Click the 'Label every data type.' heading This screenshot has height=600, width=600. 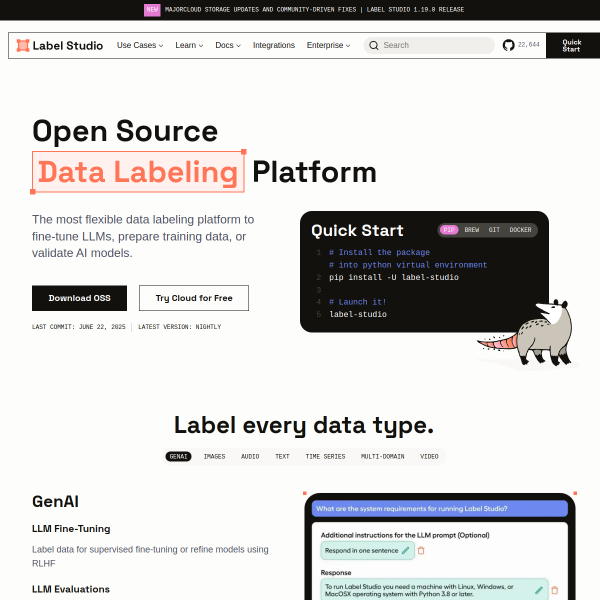[x=304, y=426]
